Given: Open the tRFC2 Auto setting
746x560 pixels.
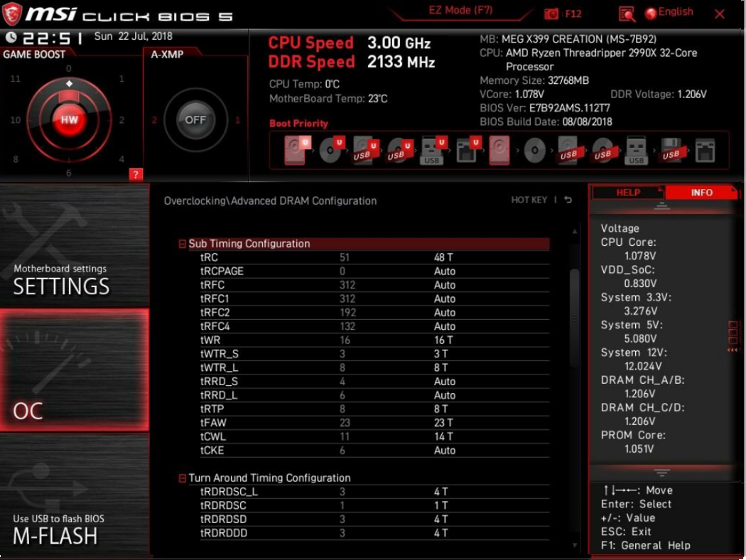Looking at the screenshot, I should coord(444,313).
